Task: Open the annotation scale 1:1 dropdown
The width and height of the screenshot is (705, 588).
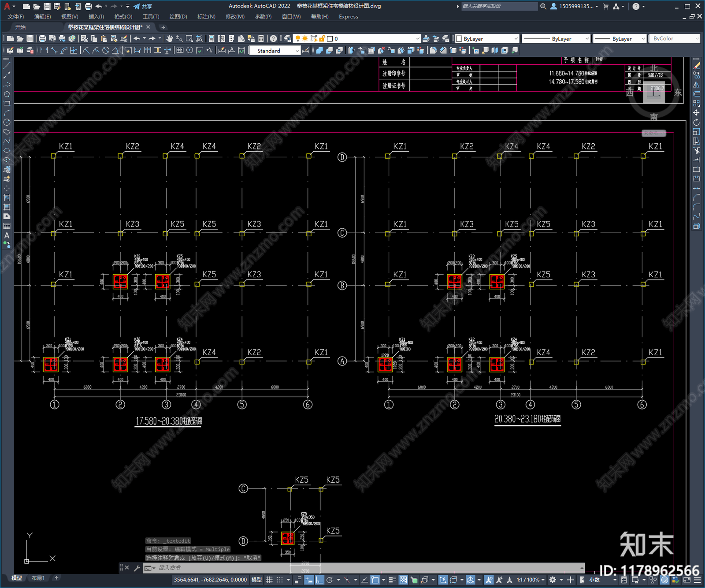Action: point(531,580)
